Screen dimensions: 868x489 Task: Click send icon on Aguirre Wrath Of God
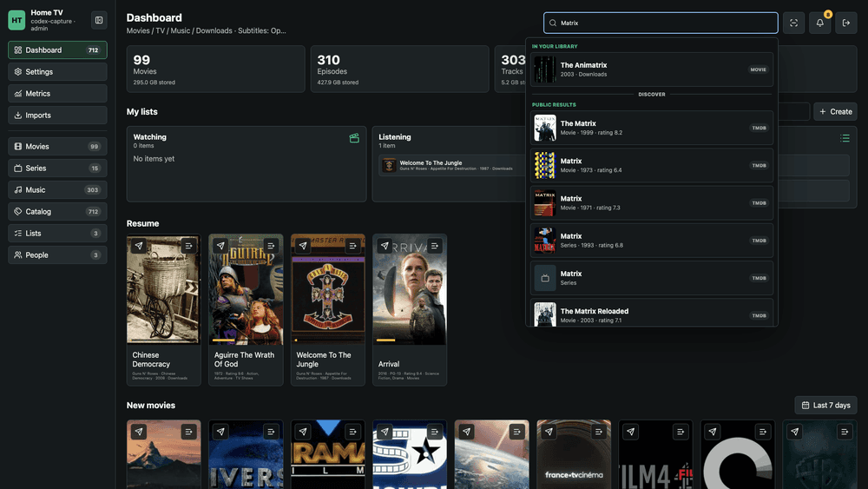click(220, 245)
